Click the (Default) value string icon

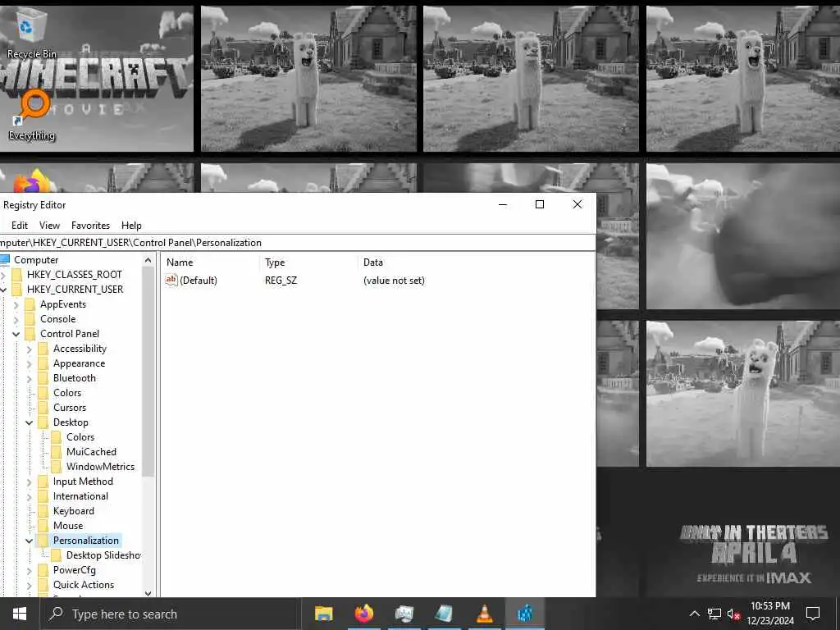(171, 280)
